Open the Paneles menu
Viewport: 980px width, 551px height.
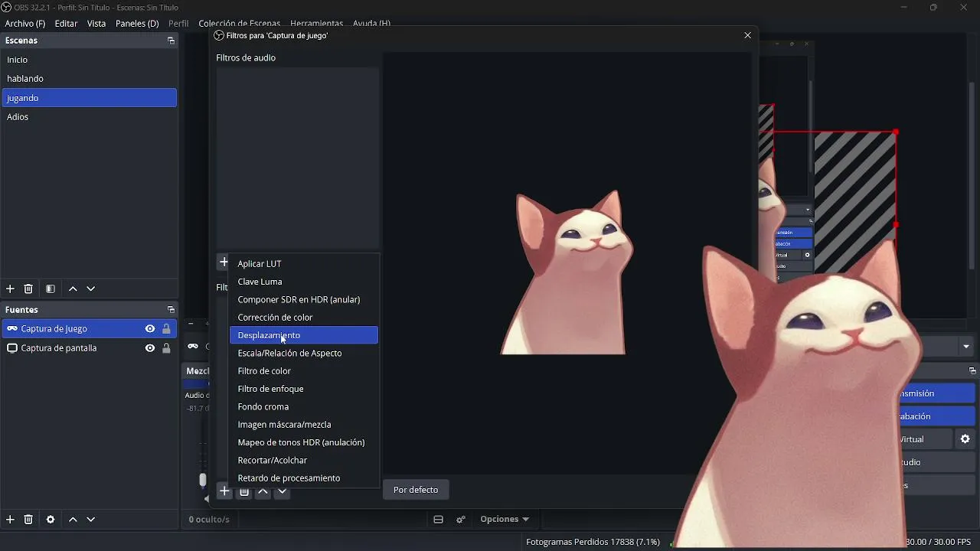137,24
